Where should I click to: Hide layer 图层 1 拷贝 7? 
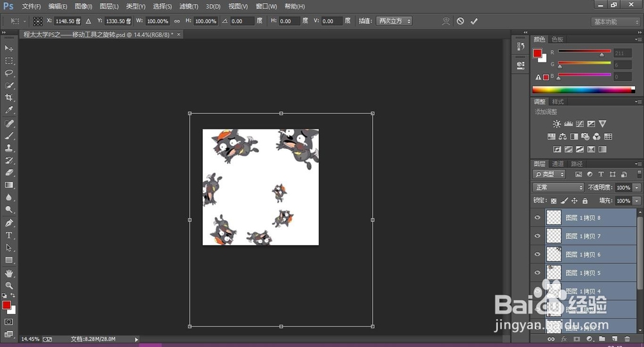point(537,236)
